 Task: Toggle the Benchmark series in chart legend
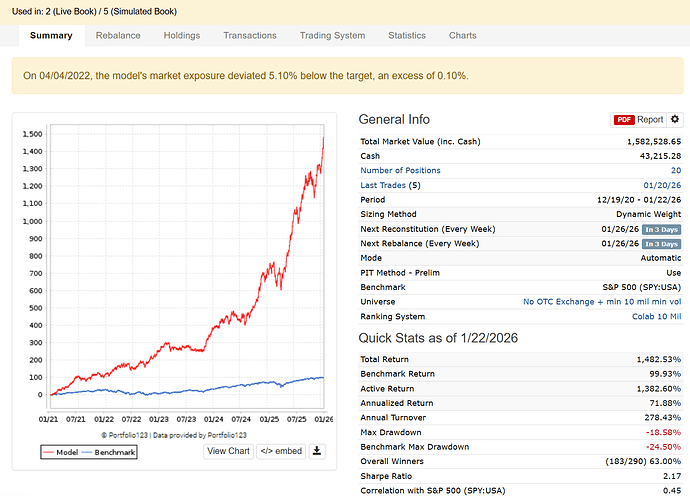click(106, 452)
